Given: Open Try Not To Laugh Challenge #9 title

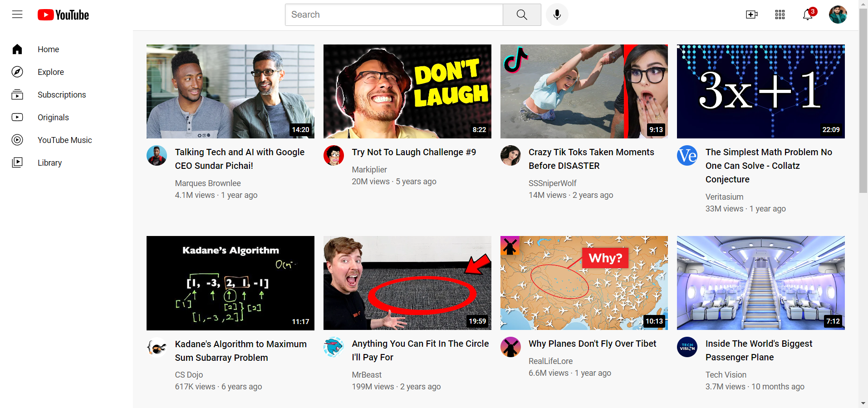Looking at the screenshot, I should coord(414,152).
